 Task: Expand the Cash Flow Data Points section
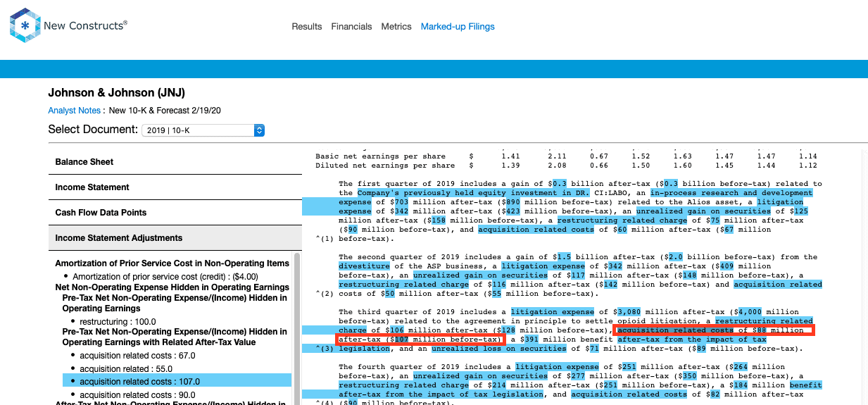pos(175,213)
